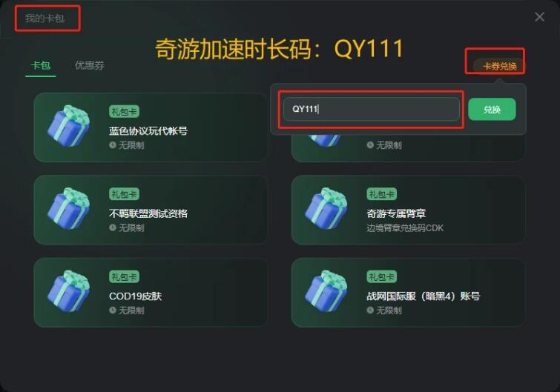560x392 pixels.
Task: Click the gift box icon for 不羁联盟测试资格
Action: tap(68, 208)
